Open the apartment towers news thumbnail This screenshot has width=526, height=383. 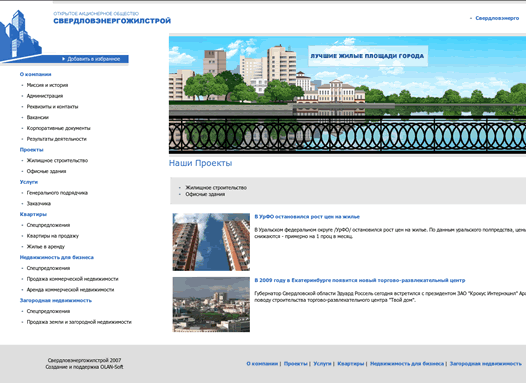click(x=211, y=242)
